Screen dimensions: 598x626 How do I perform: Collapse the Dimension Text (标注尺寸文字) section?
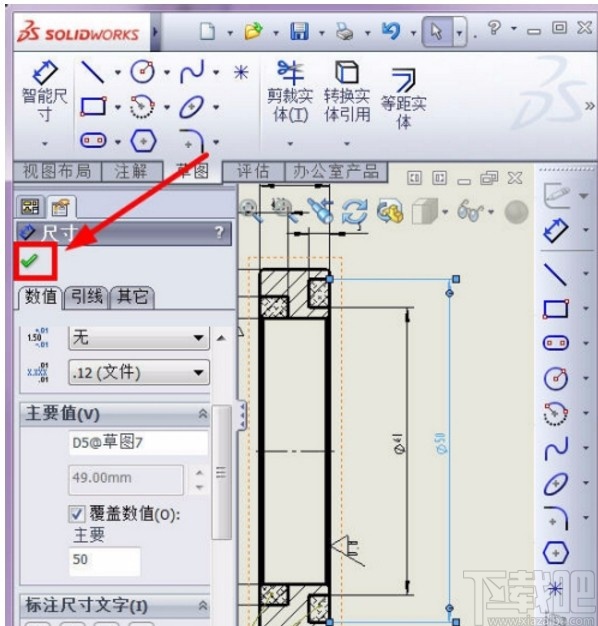click(x=203, y=606)
